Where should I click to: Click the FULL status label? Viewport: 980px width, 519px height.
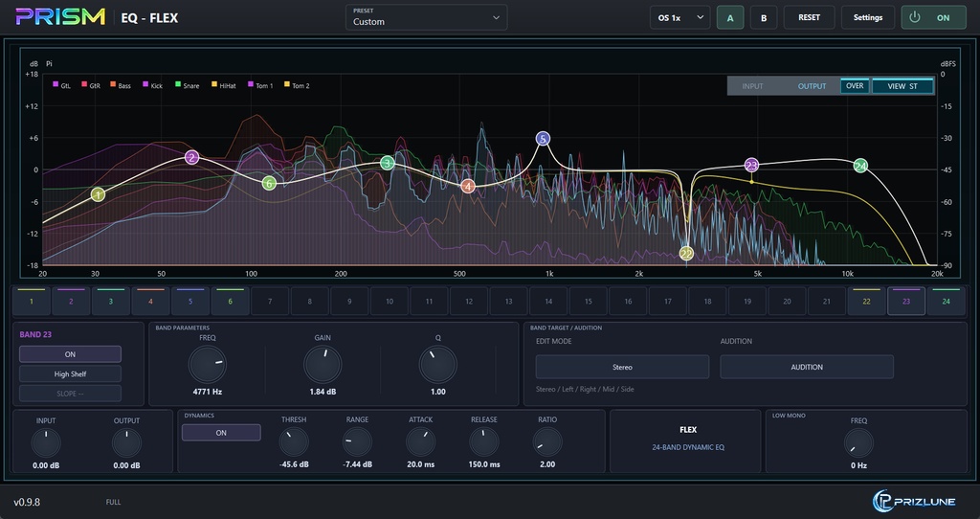pos(113,502)
